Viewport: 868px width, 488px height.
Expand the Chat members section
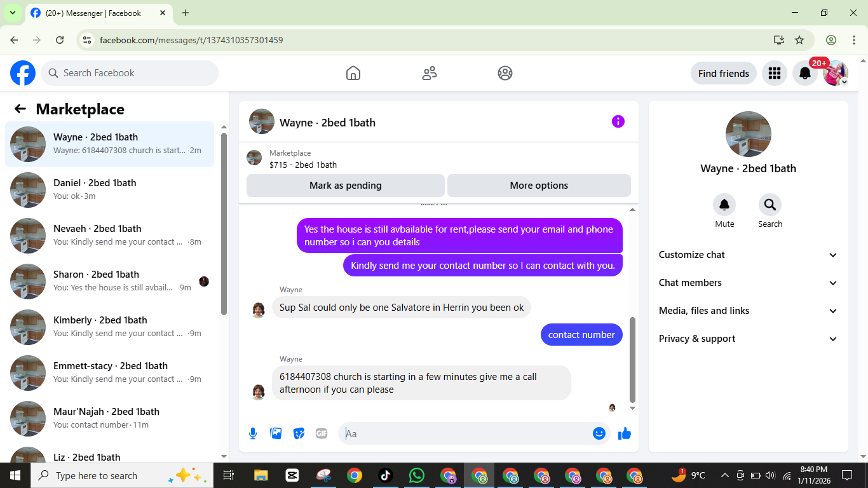pyautogui.click(x=749, y=283)
